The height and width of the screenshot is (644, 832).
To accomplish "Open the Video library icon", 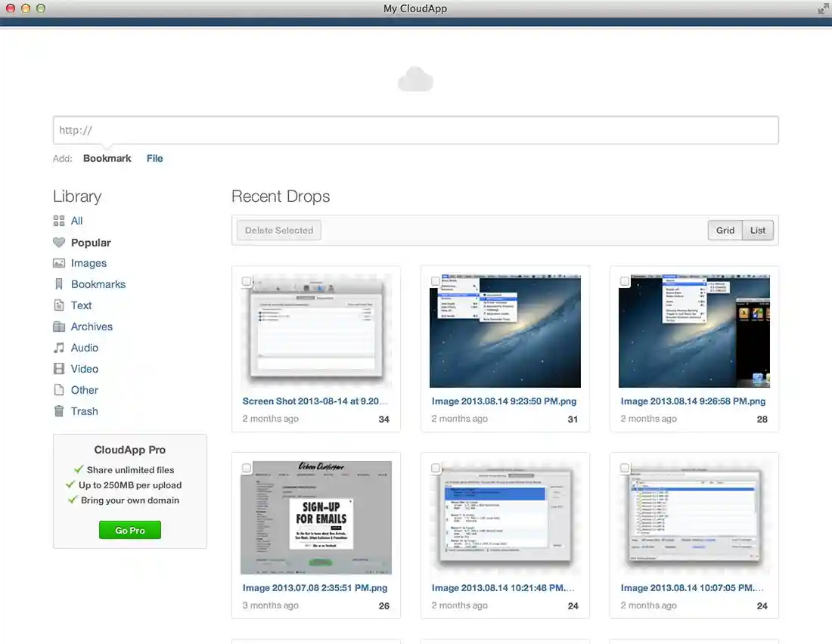I will coord(57,369).
